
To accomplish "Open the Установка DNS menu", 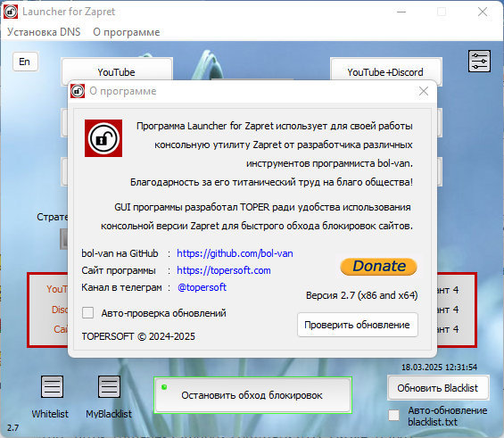I will click(x=44, y=32).
